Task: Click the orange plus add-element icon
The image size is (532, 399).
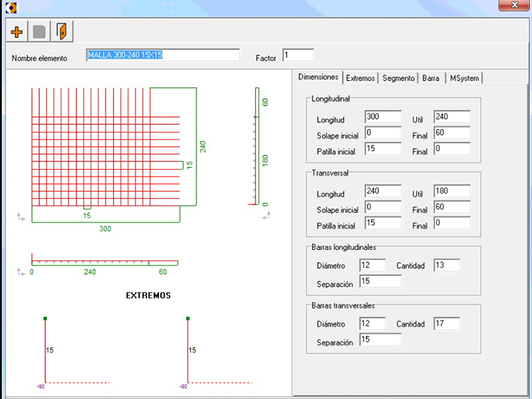Action: (17, 32)
